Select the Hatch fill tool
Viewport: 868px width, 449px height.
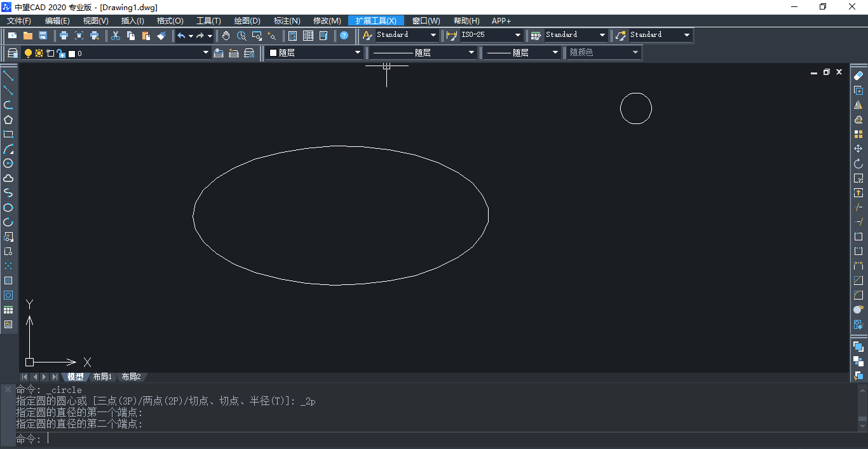coord(8,280)
